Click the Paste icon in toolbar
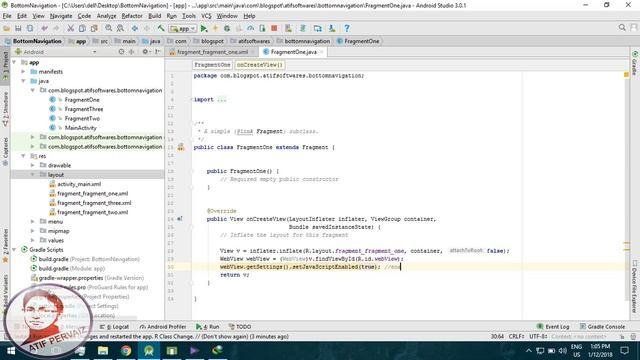Image resolution: width=640 pixels, height=360 pixels. point(94,28)
